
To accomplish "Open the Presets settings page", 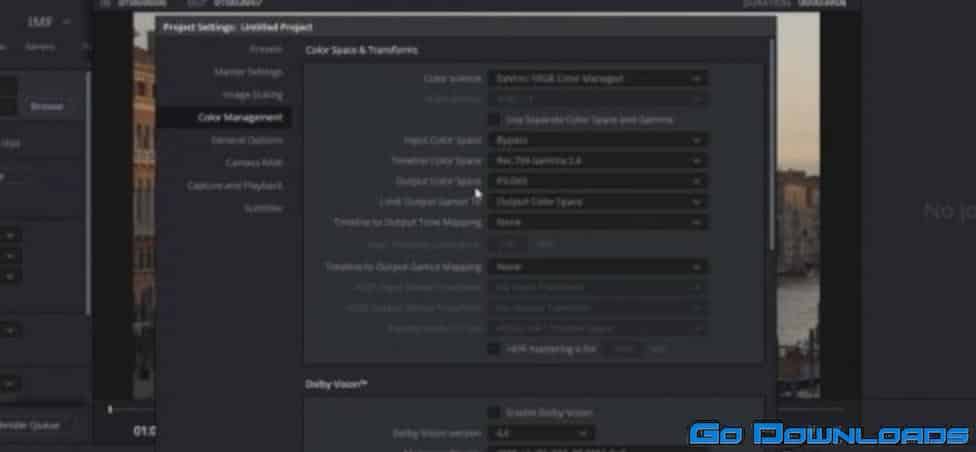I will [x=265, y=49].
